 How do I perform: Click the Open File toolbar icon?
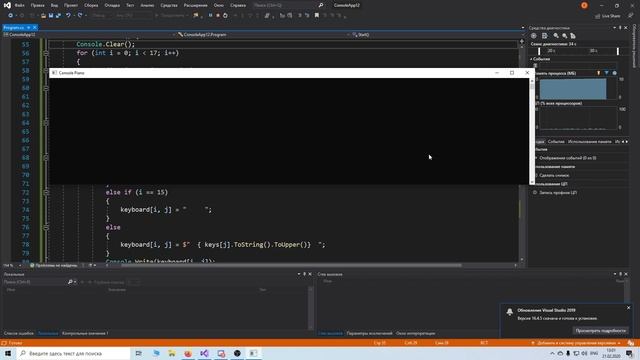[43, 16]
